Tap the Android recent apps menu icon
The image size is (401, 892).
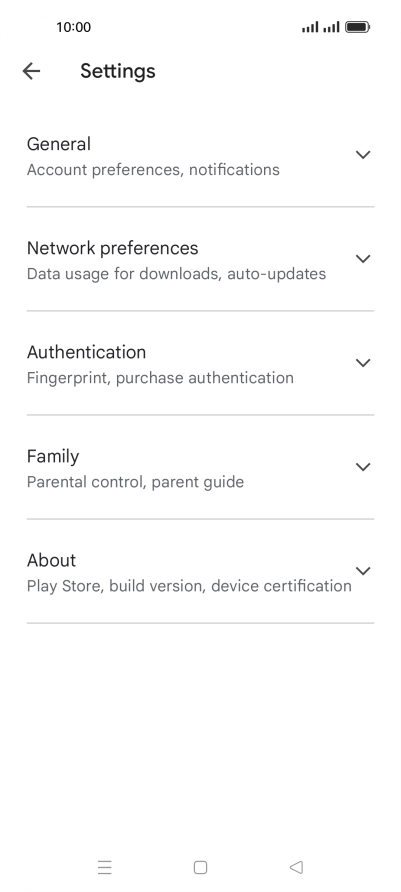tap(105, 868)
